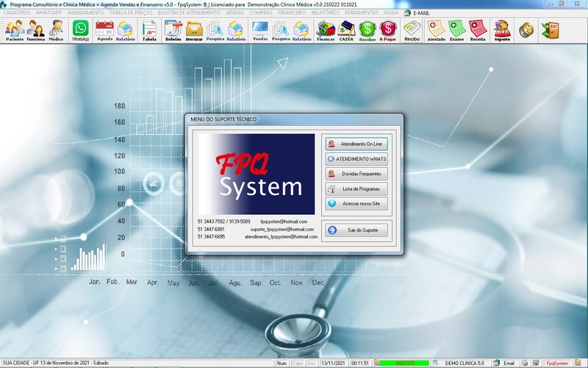This screenshot has height=368, width=588.
Task: Open the Tabela price table icon
Action: click(x=149, y=30)
